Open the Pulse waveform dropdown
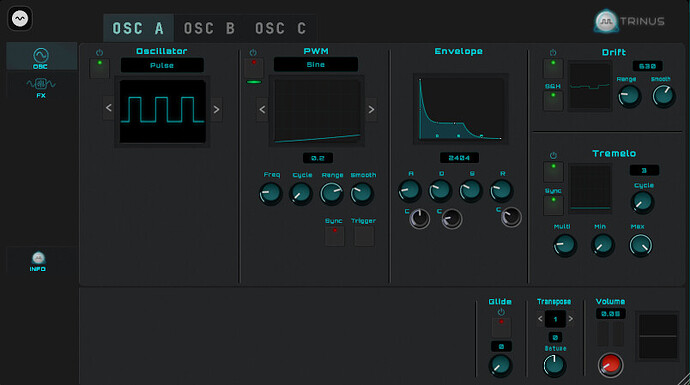 (x=162, y=65)
